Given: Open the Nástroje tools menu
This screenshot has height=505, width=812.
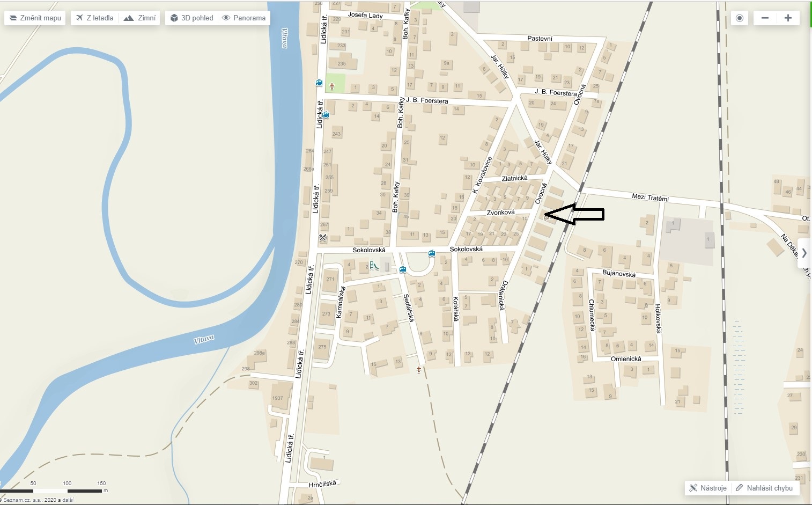Looking at the screenshot, I should tap(708, 488).
